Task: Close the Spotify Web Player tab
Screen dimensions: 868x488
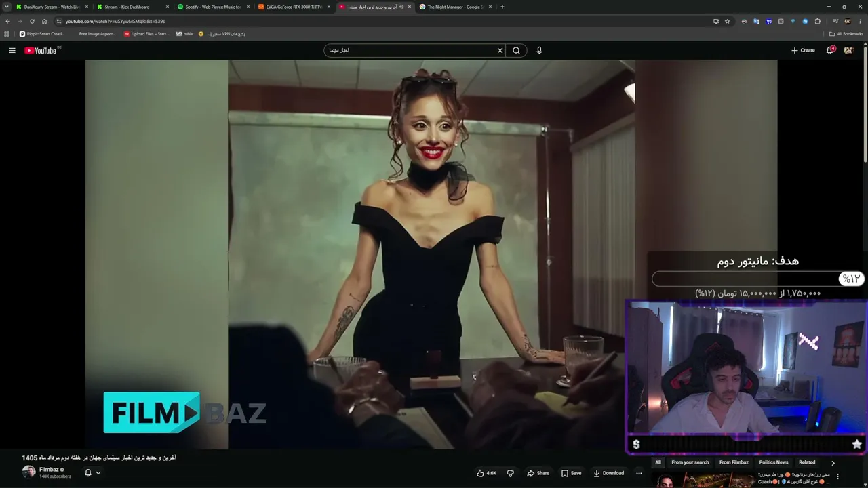Action: 248,7
